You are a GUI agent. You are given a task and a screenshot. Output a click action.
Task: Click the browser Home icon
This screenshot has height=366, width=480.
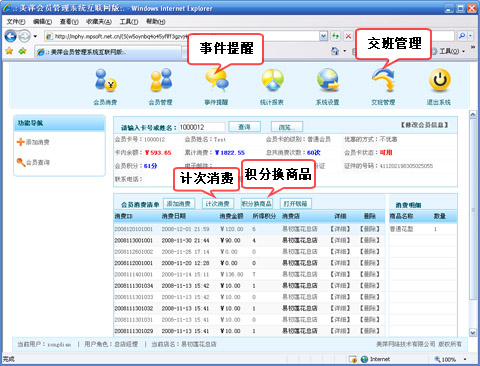(335, 51)
